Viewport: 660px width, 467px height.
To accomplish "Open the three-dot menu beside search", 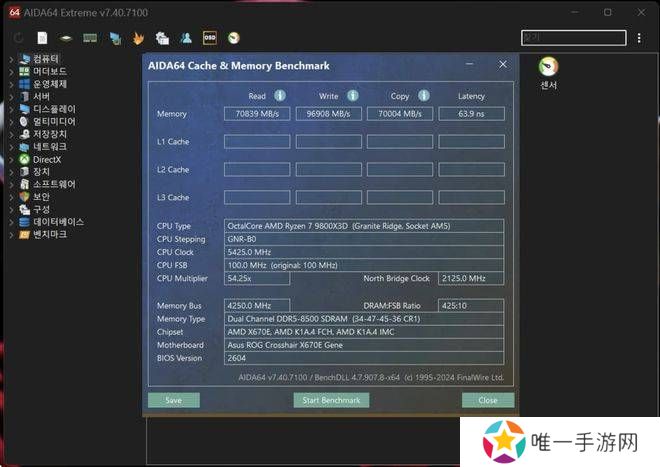I will pyautogui.click(x=639, y=38).
